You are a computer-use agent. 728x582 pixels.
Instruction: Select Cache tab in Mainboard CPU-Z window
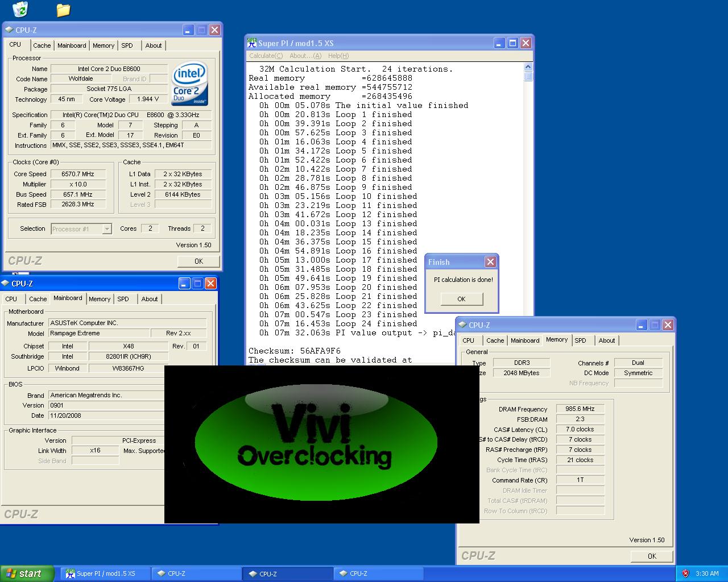tap(38, 299)
